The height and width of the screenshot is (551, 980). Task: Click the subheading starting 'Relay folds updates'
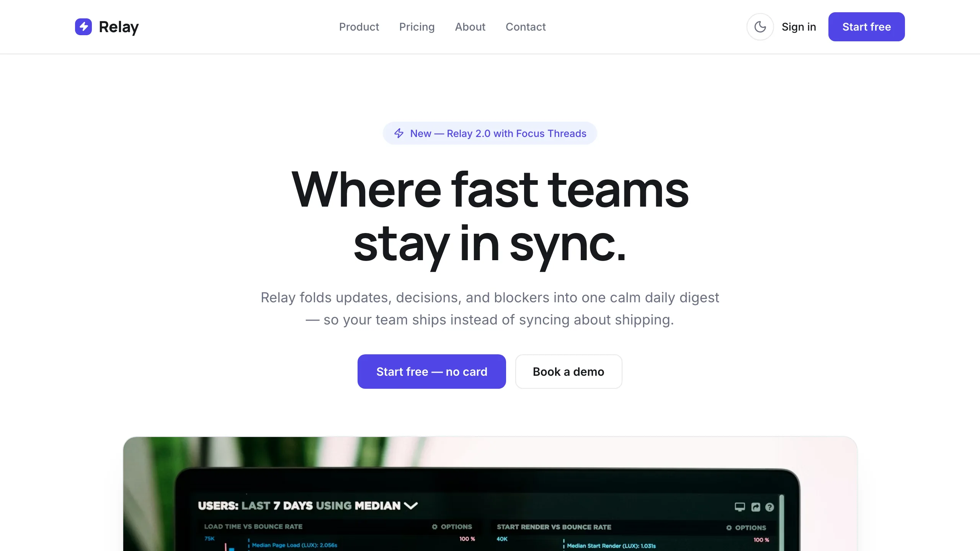tap(490, 308)
